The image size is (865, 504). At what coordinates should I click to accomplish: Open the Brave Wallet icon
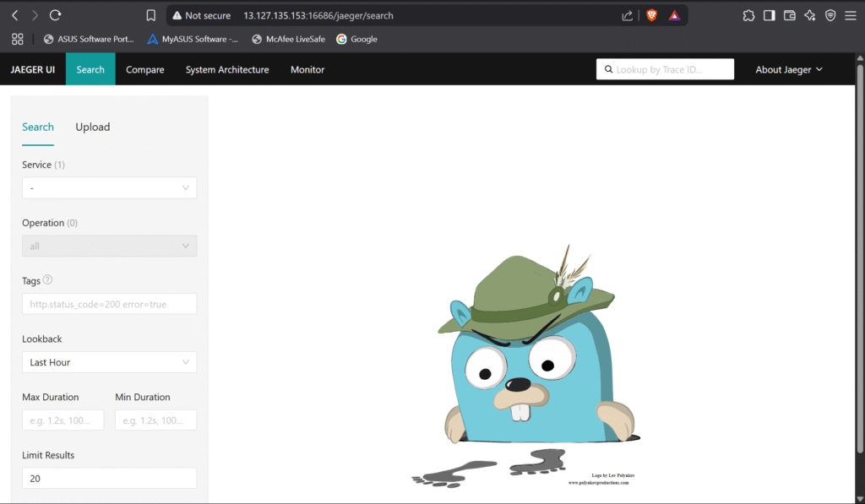click(x=790, y=15)
